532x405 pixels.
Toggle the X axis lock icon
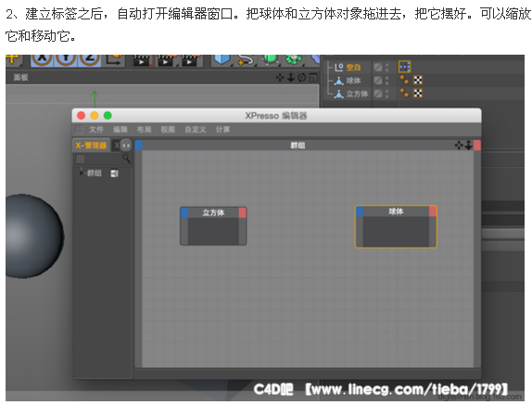42,59
